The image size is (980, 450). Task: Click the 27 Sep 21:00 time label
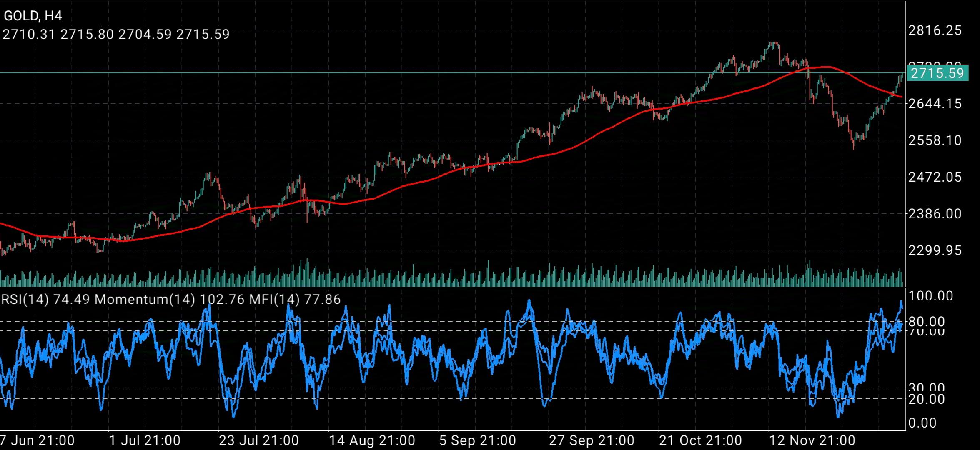(592, 440)
